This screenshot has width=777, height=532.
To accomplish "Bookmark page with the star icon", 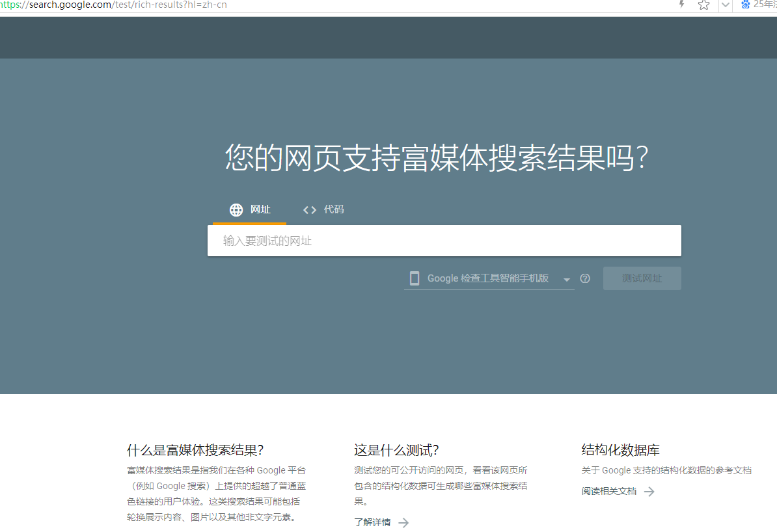I will pyautogui.click(x=703, y=5).
